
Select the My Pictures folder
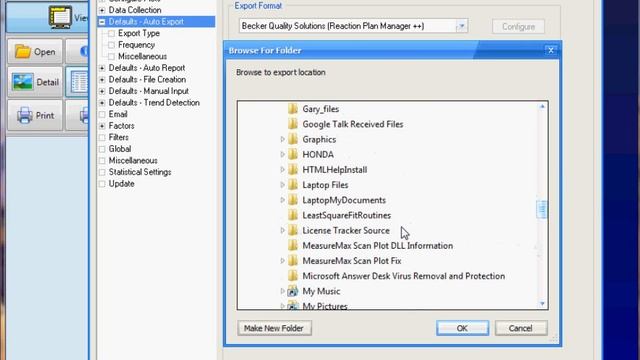pos(324,306)
